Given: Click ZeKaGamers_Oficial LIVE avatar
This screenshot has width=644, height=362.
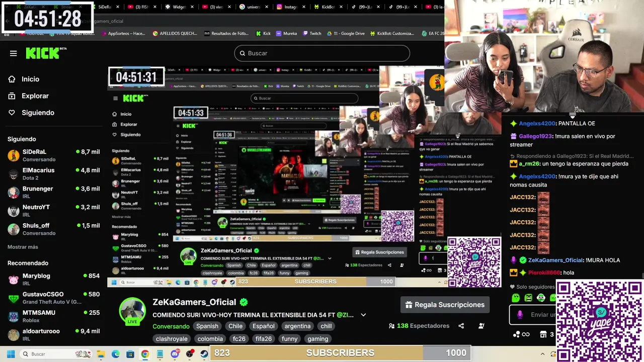Looking at the screenshot, I should point(132,312).
